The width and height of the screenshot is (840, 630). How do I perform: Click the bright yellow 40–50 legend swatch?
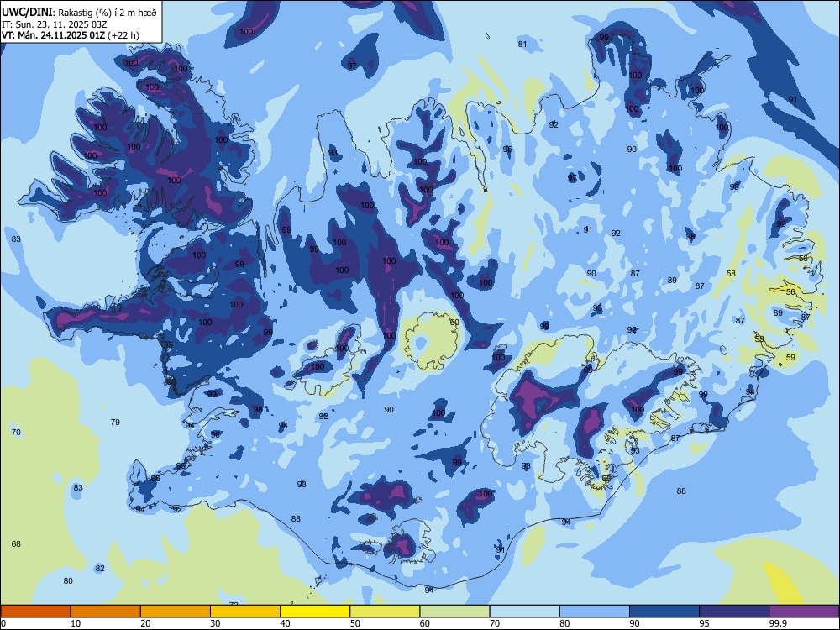(x=315, y=612)
